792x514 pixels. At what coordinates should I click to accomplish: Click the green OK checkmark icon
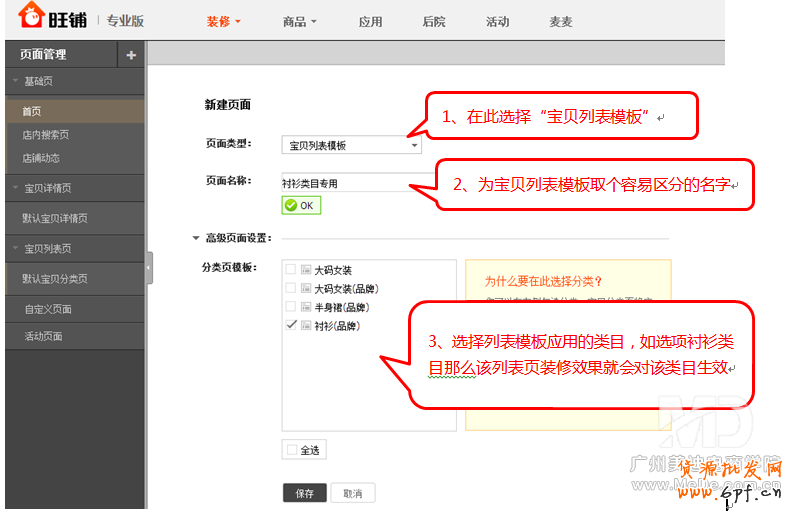[x=291, y=205]
